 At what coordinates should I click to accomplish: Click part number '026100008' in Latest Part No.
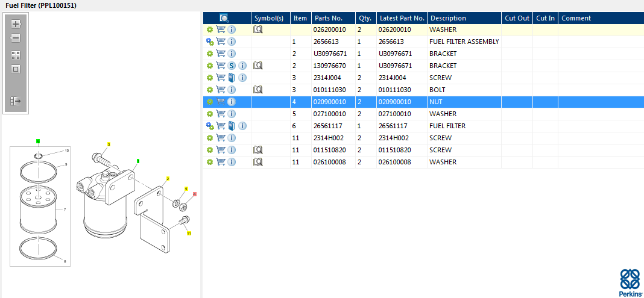[394, 162]
